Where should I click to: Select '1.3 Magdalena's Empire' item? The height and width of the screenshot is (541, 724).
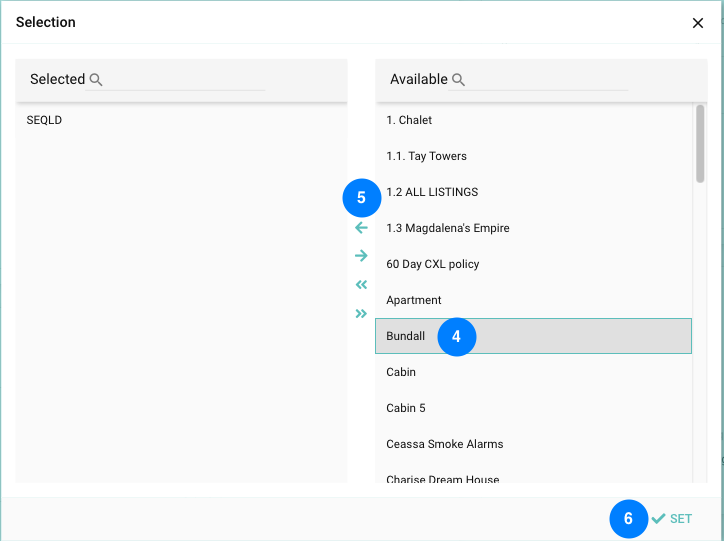point(447,228)
